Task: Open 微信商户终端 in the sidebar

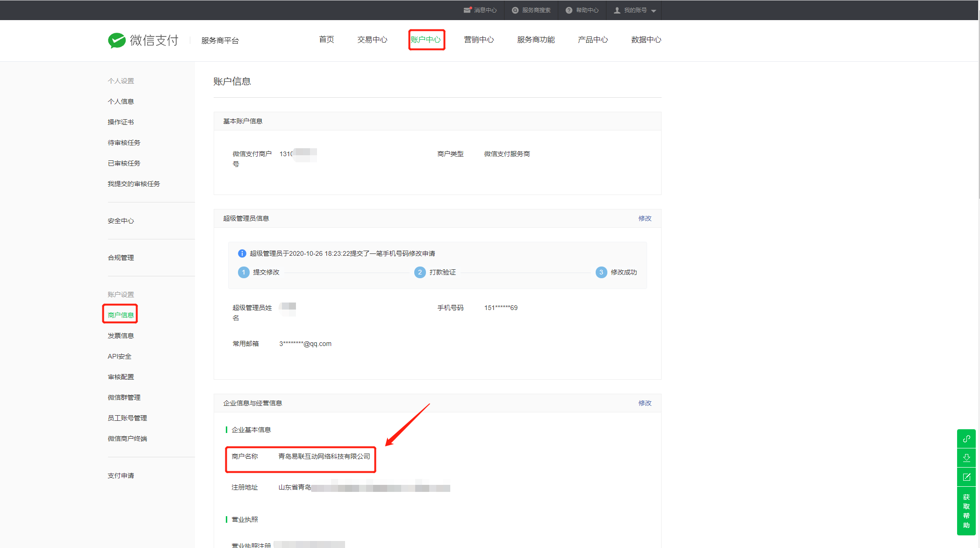Action: [127, 439]
